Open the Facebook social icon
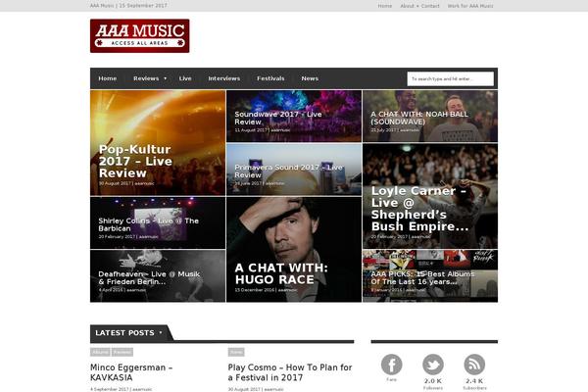 click(391, 365)
